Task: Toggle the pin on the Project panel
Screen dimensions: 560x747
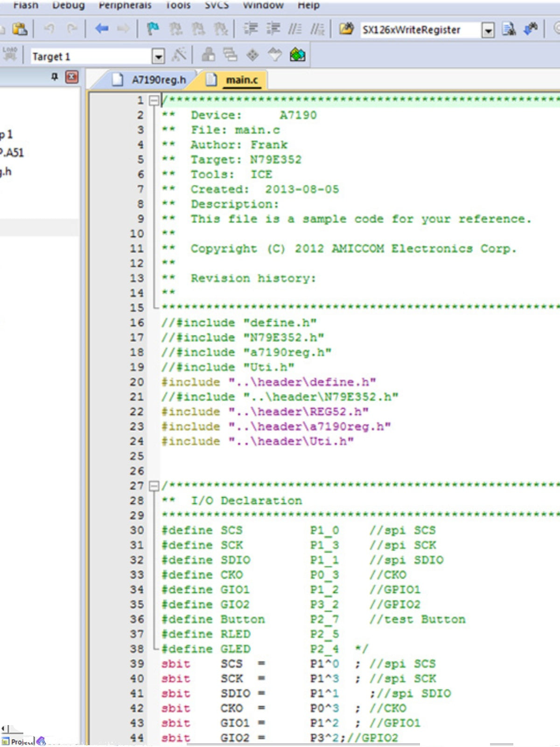Action: [x=55, y=77]
